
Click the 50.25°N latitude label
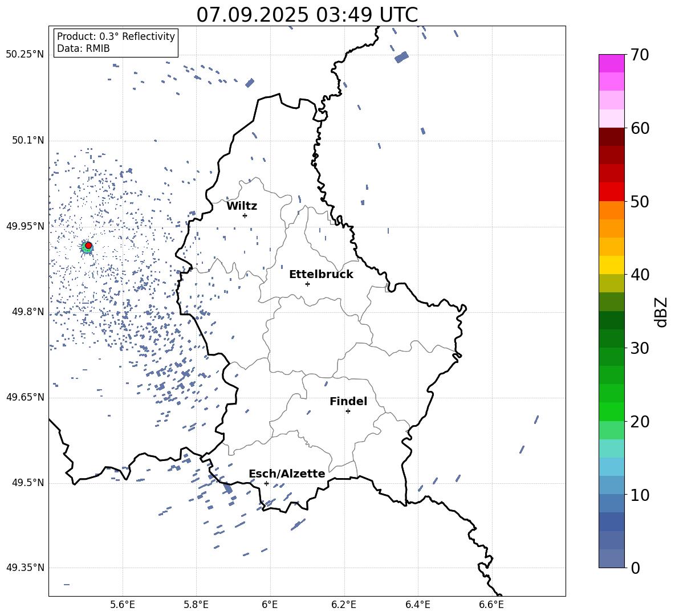coord(25,55)
